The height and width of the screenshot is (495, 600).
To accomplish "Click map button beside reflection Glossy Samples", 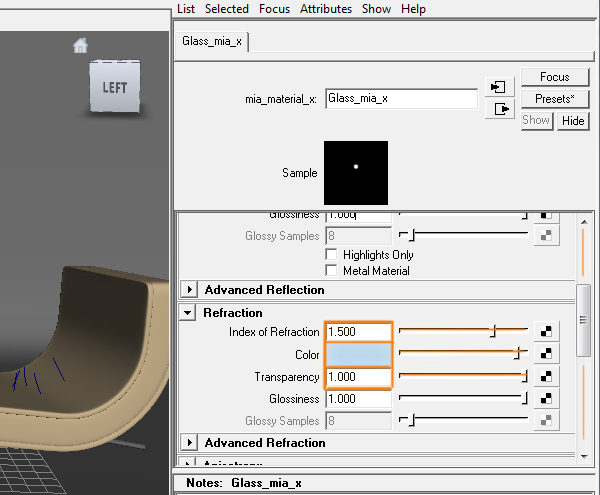I will pos(546,235).
